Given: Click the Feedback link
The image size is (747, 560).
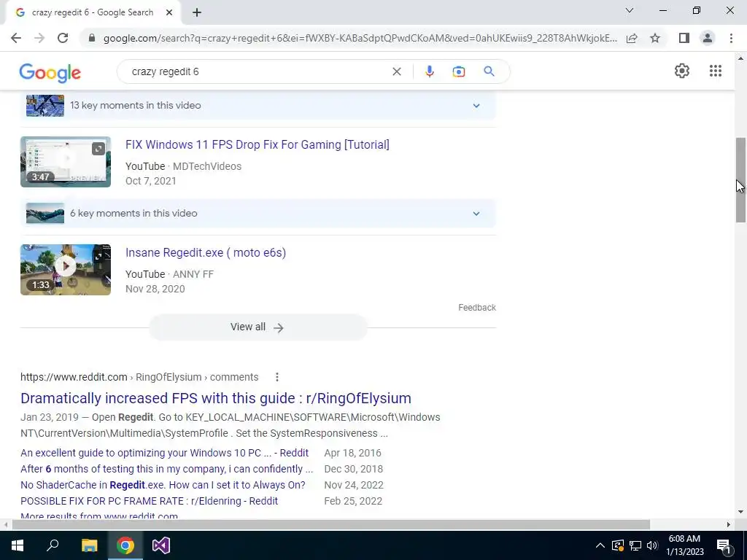Looking at the screenshot, I should (477, 308).
